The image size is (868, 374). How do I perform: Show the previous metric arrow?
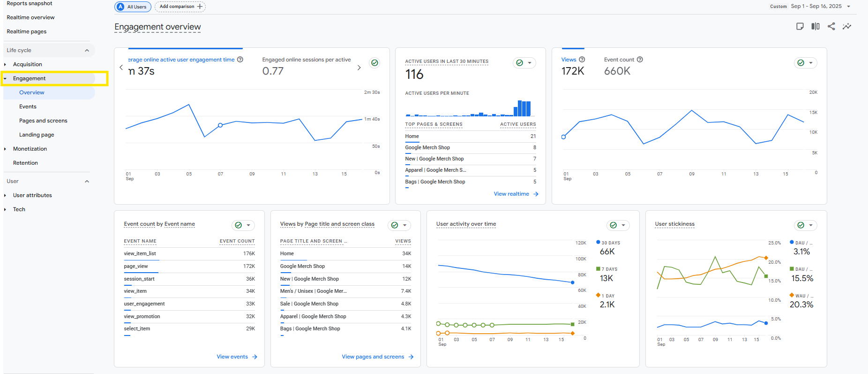(121, 68)
